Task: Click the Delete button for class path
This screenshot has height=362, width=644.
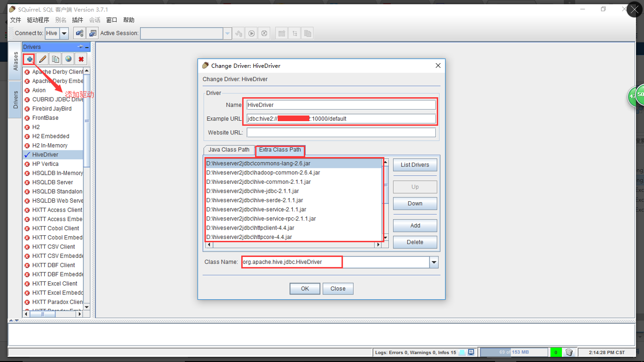Action: [x=415, y=242]
